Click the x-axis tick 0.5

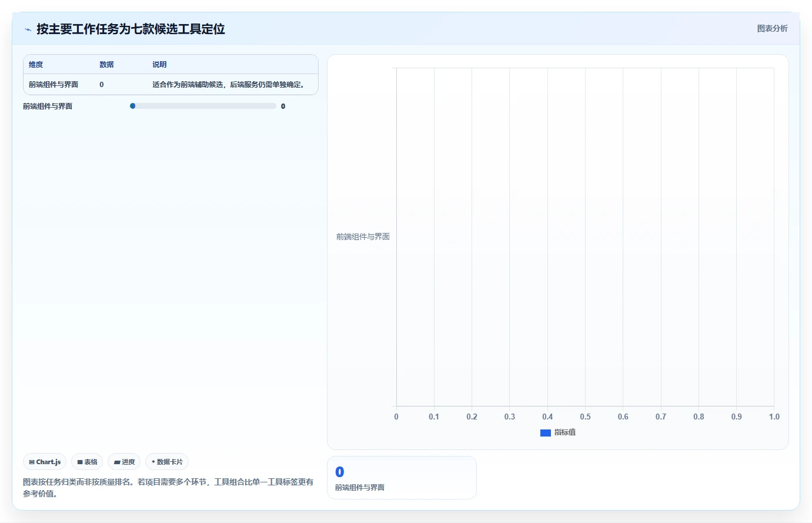coord(585,417)
